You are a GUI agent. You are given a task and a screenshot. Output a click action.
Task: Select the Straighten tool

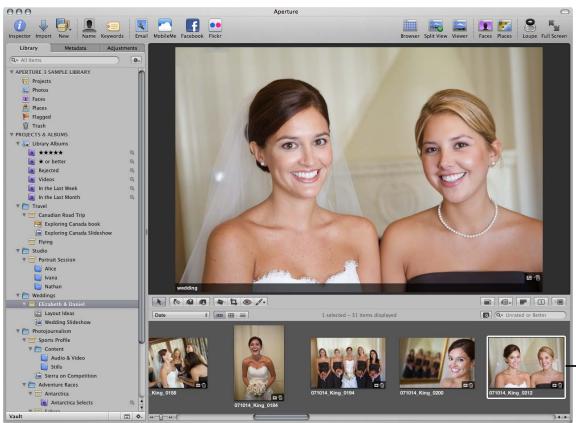tap(220, 302)
